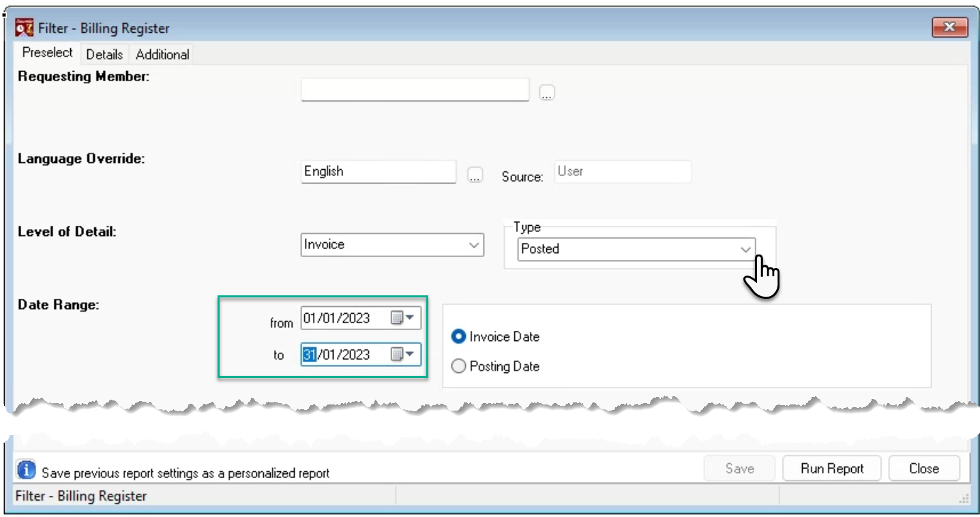Click the 'Requesting Member:' label
The image size is (980, 517).
point(83,76)
